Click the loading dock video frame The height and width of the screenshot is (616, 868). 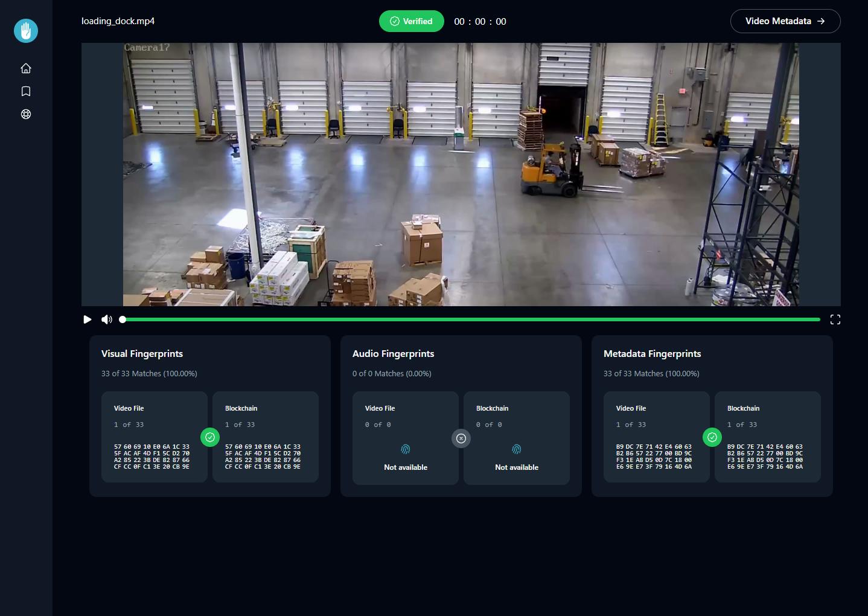click(x=461, y=174)
